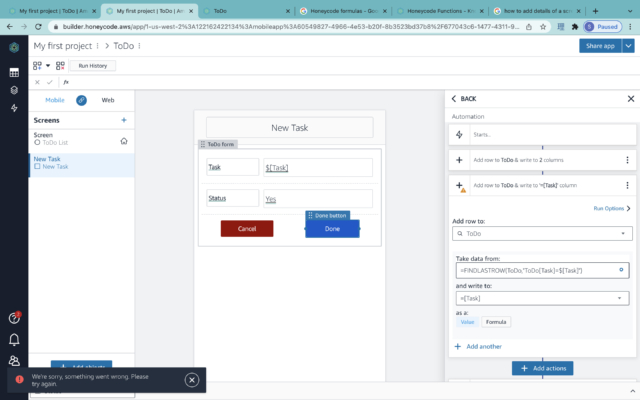This screenshot has height=400, width=640.
Task: Click BACK in automation panel
Action: coord(464,99)
